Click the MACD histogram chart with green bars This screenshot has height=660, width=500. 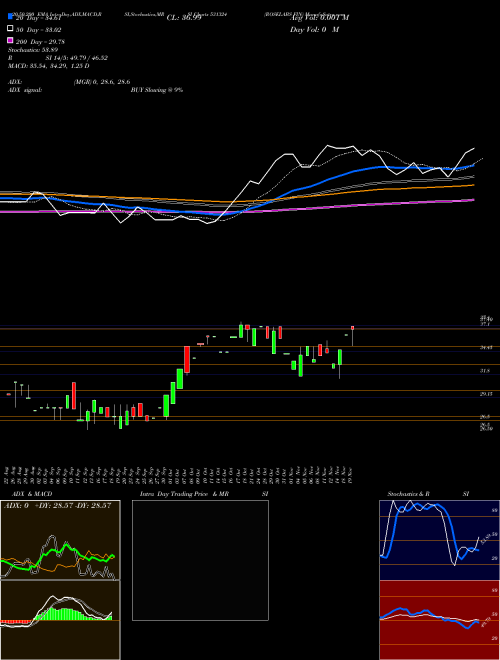click(60, 620)
